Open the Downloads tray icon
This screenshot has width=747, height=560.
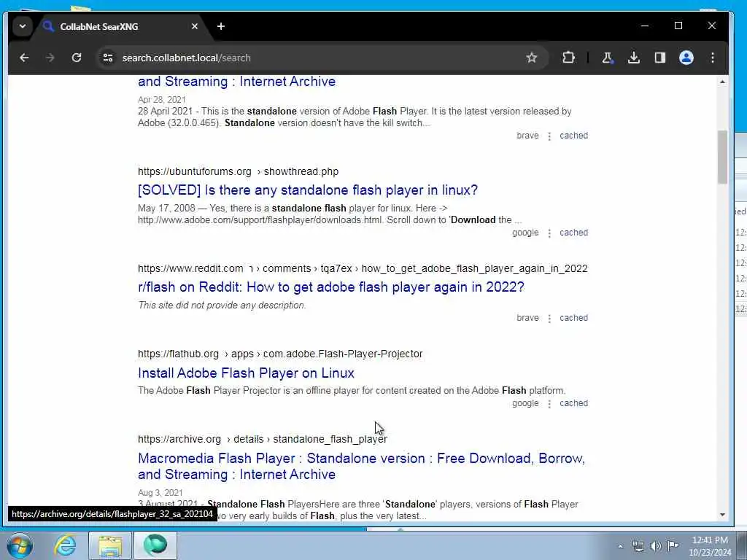634,58
